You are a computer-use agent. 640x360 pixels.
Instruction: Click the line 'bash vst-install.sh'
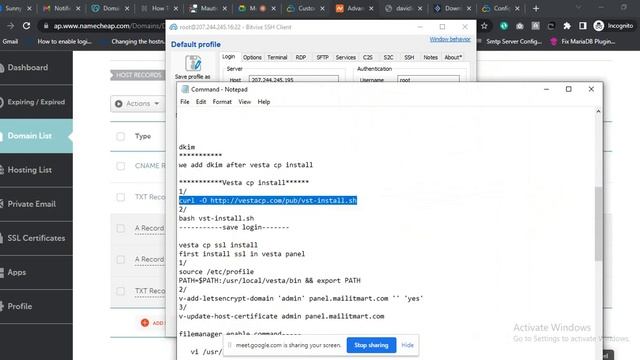click(216, 218)
